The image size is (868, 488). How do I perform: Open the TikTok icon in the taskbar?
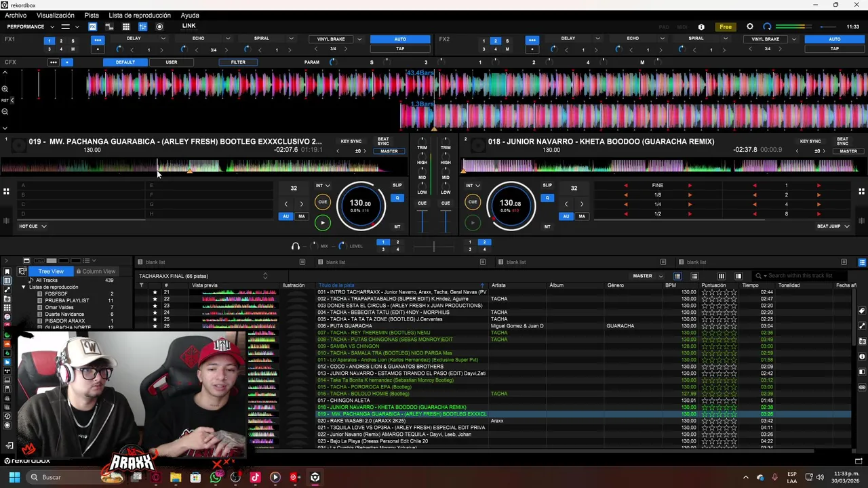(x=255, y=477)
